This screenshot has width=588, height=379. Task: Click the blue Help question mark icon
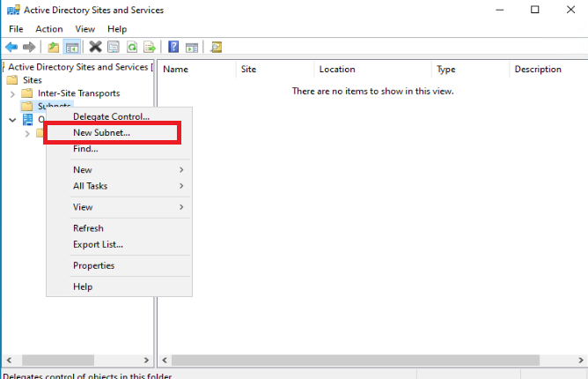tap(173, 47)
